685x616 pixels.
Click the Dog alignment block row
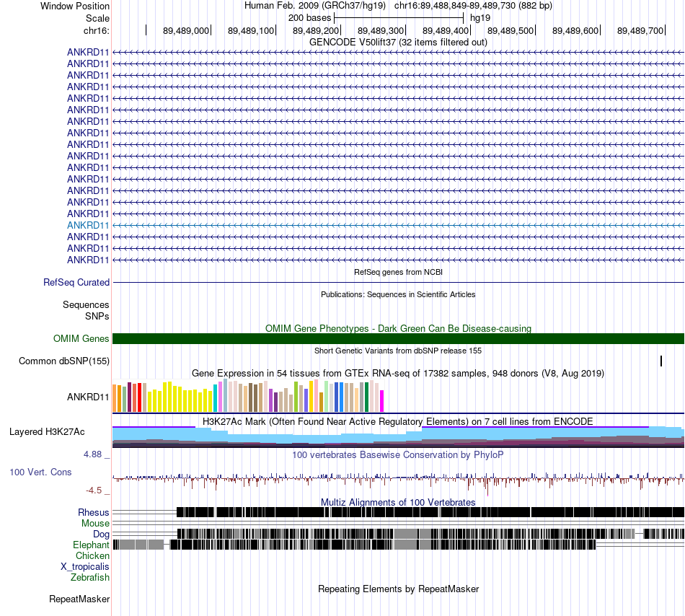(398, 534)
